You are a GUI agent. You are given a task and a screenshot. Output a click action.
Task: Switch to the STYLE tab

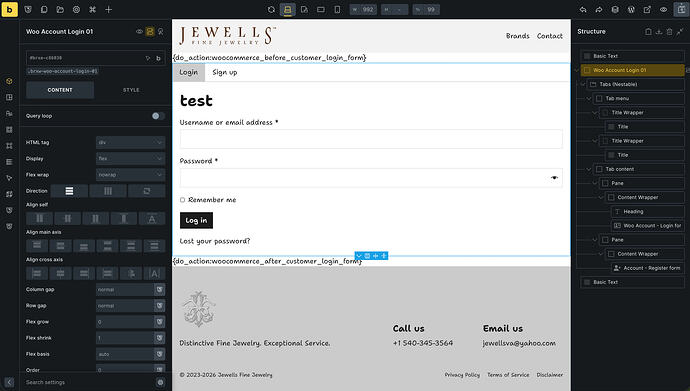(x=131, y=90)
